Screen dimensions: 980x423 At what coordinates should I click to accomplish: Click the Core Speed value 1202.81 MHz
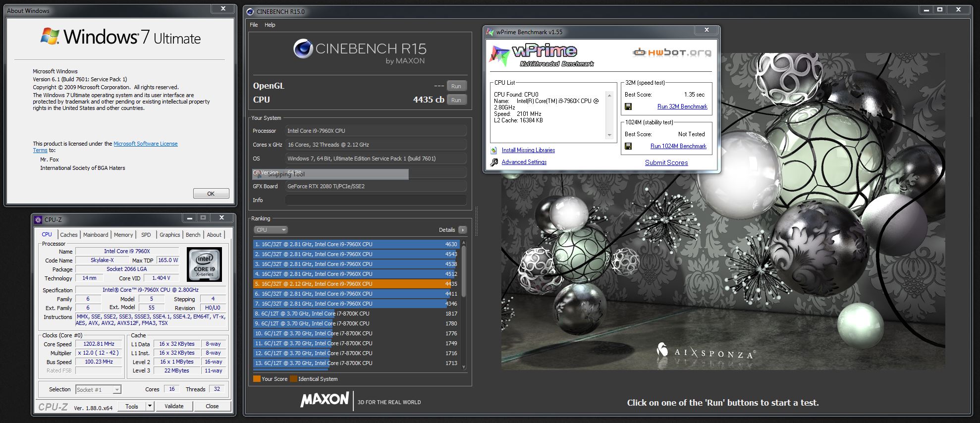[x=99, y=344]
